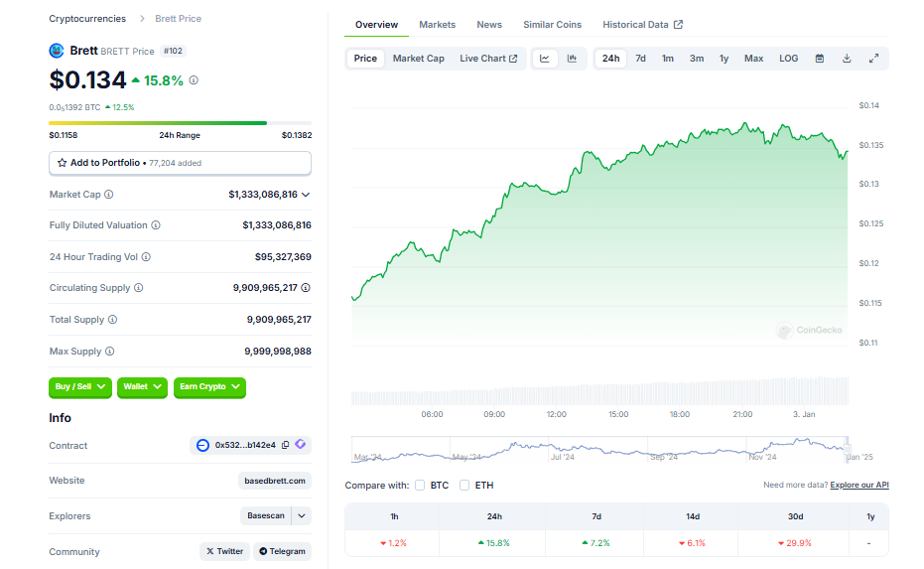Open the calendar date range icon
Image resolution: width=924 pixels, height=569 pixels.
(x=820, y=59)
